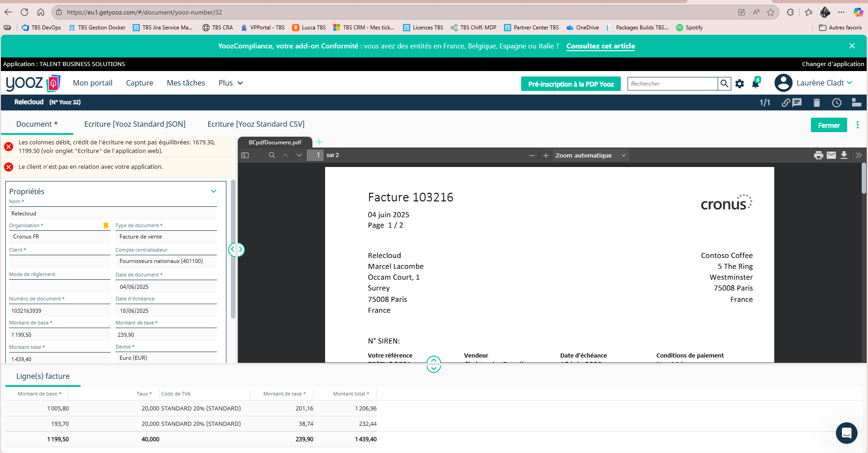Switch to Ecriture [Yooz Standard JSON] tab

134,124
